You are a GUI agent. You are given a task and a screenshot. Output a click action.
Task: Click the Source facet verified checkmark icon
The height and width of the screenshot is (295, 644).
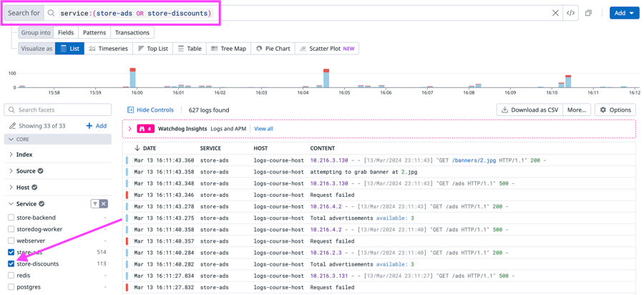click(x=41, y=171)
